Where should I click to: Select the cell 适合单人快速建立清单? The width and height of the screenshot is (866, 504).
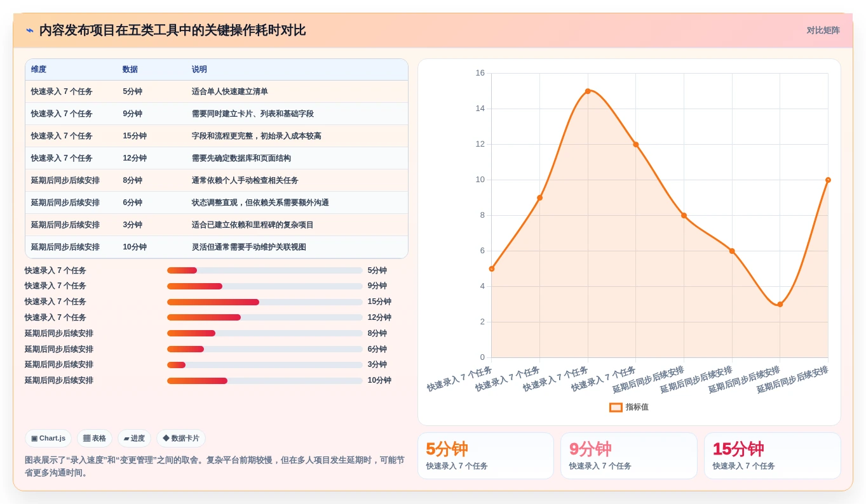pyautogui.click(x=230, y=91)
